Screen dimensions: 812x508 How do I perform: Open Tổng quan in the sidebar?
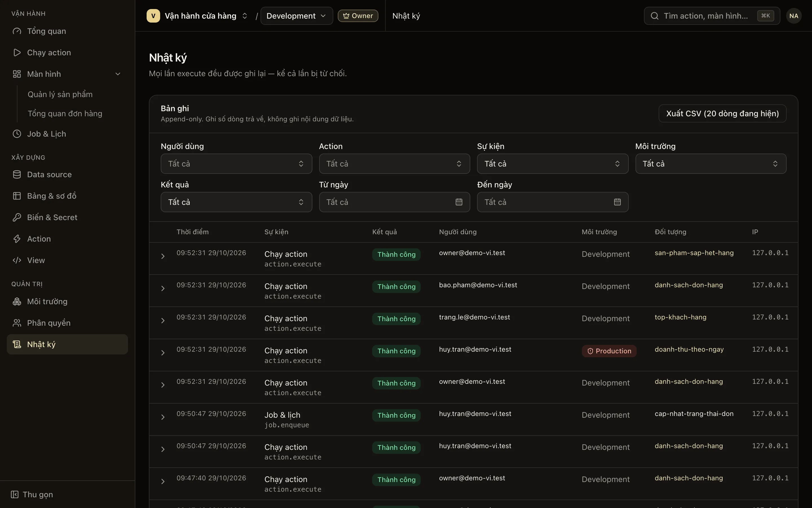pyautogui.click(x=67, y=31)
